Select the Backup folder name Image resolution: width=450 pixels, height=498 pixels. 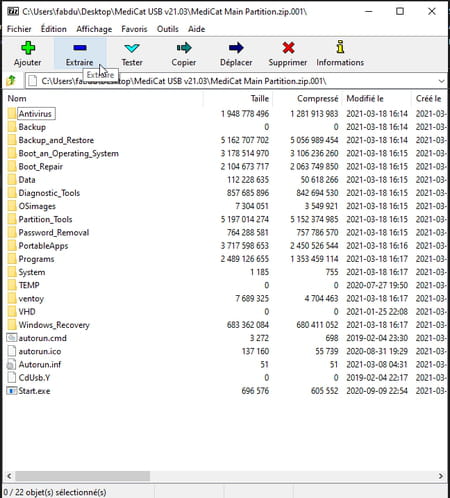click(32, 127)
